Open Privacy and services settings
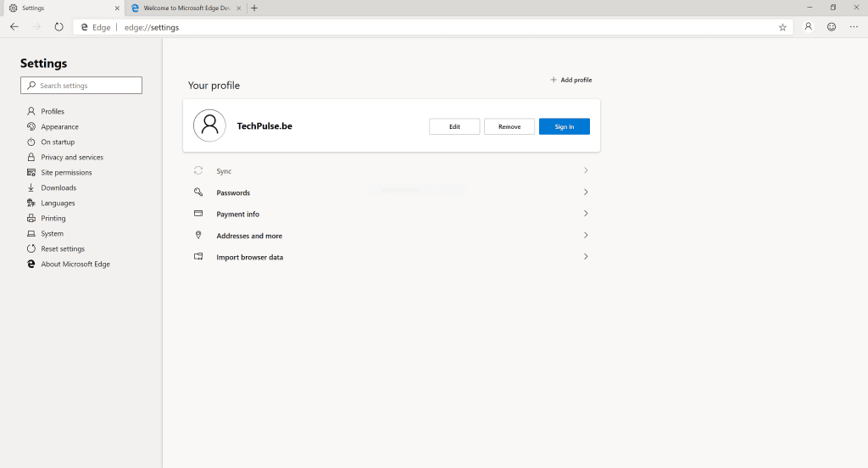Screen dimensions: 868x468 pyautogui.click(x=72, y=158)
